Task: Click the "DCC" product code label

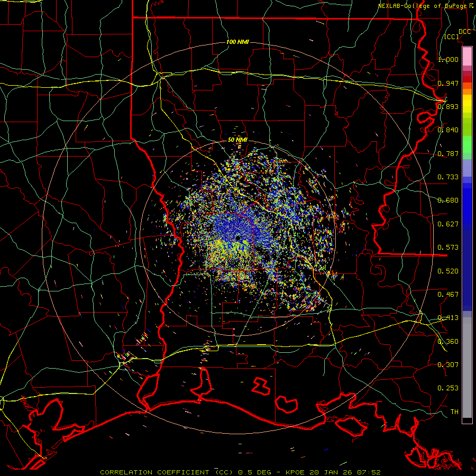Action: coord(464,31)
